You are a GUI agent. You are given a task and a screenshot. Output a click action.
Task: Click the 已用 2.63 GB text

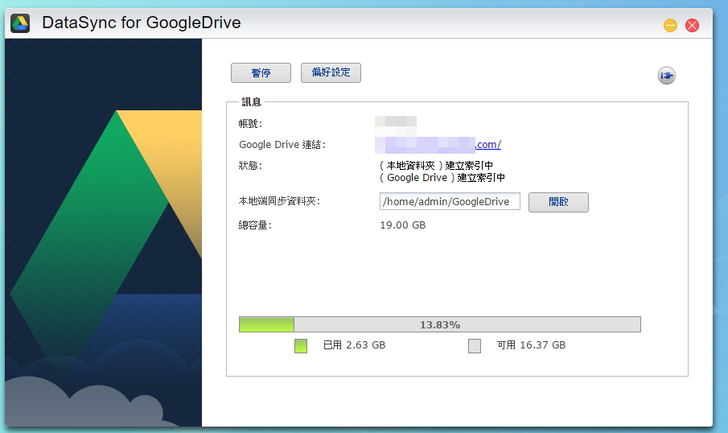point(354,345)
